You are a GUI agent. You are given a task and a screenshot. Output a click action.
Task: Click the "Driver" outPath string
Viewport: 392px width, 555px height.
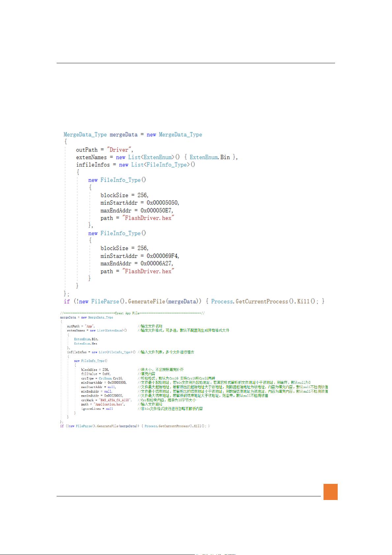pyautogui.click(x=119, y=150)
